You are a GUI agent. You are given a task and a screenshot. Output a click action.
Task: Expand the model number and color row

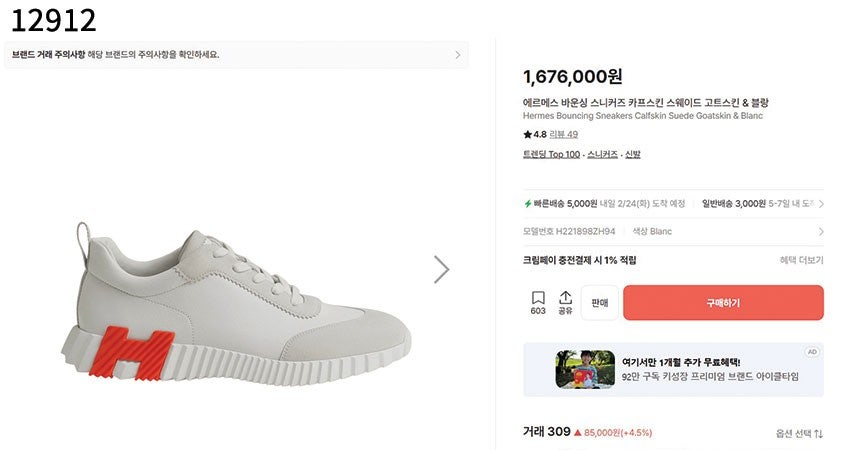pos(820,232)
